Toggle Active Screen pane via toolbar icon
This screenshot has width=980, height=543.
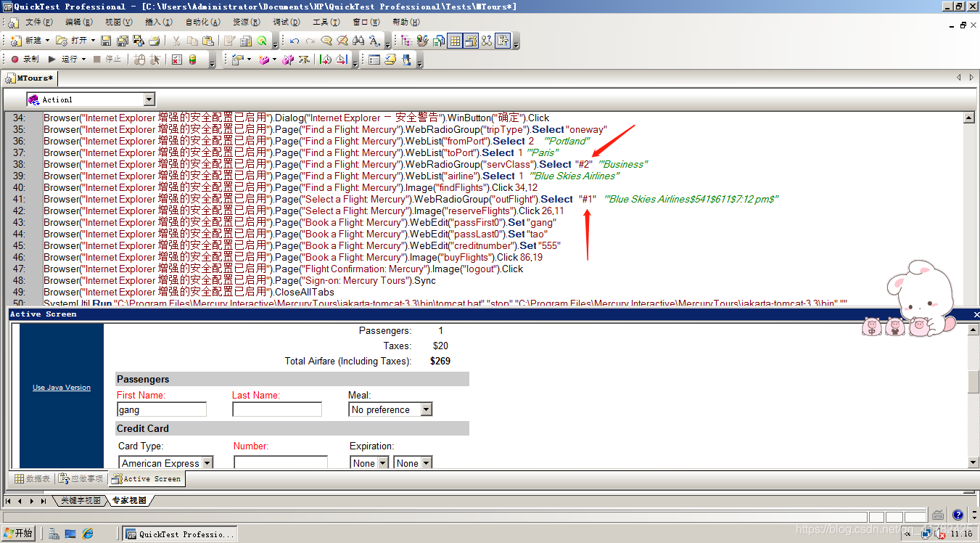pos(471,41)
